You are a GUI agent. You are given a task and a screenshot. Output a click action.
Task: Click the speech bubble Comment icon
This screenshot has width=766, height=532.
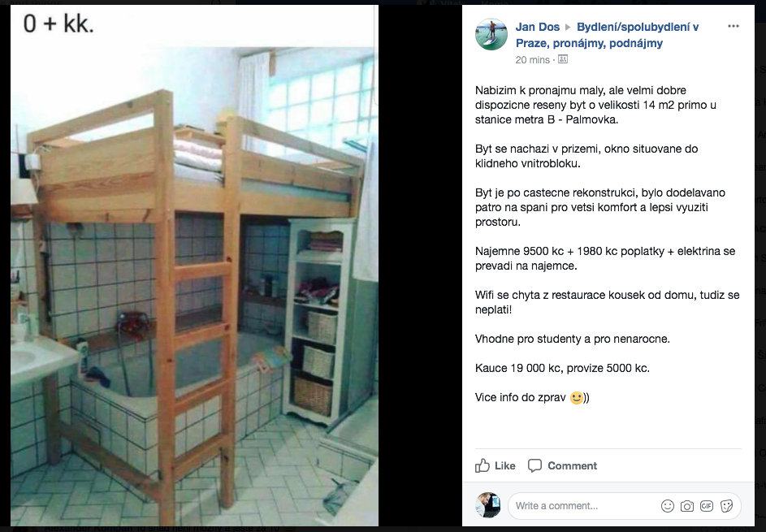tap(535, 465)
